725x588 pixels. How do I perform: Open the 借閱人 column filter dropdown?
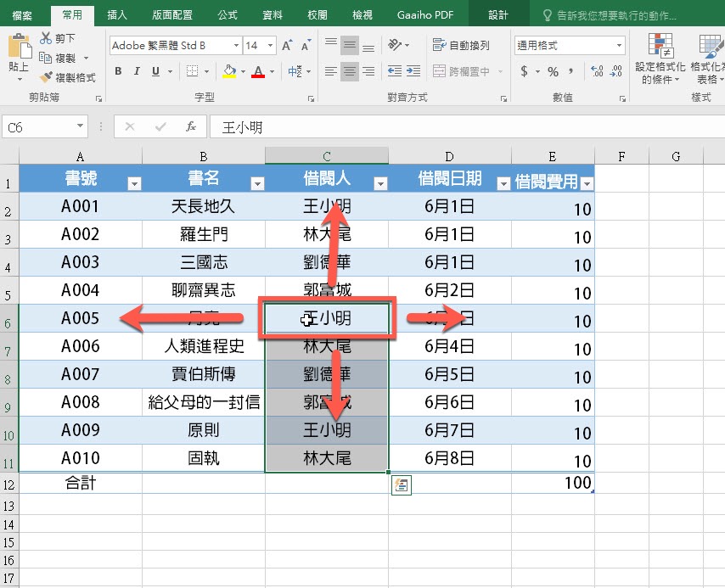click(x=380, y=183)
